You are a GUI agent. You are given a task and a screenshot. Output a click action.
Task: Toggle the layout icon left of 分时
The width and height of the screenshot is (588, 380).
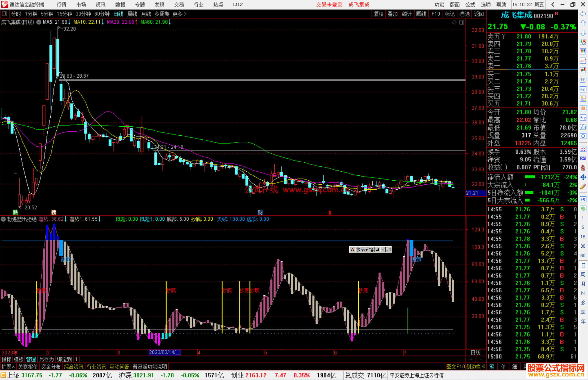pyautogui.click(x=5, y=14)
